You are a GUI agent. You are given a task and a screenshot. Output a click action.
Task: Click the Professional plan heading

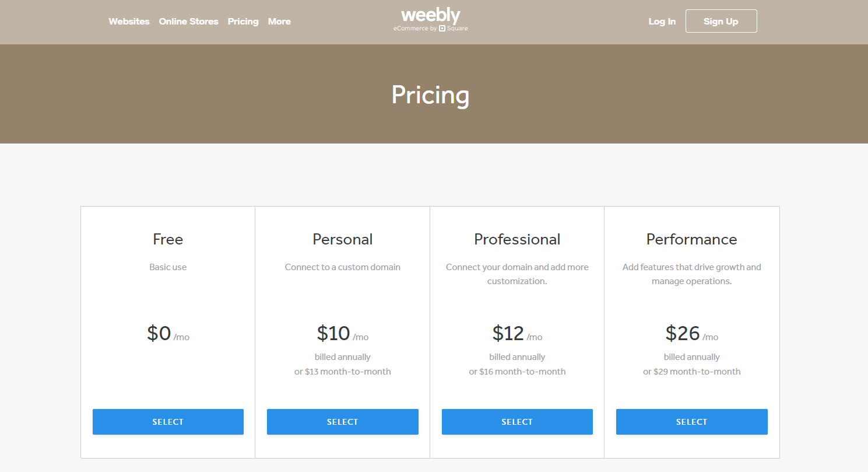point(517,239)
